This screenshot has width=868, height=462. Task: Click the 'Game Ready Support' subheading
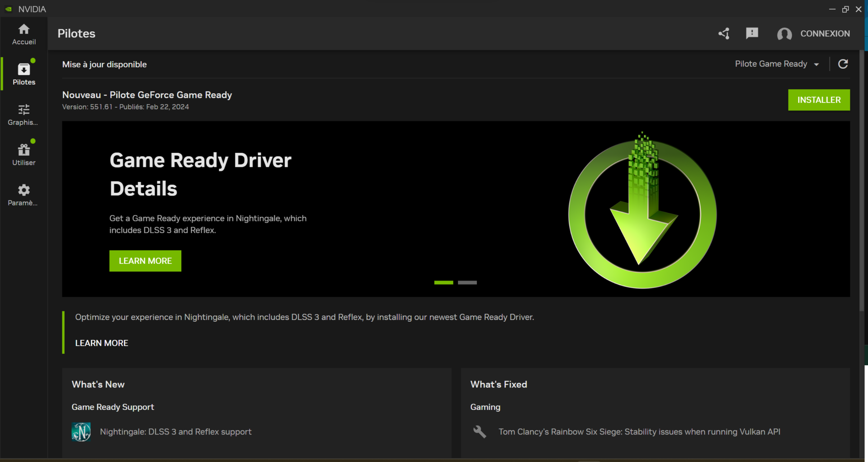113,407
